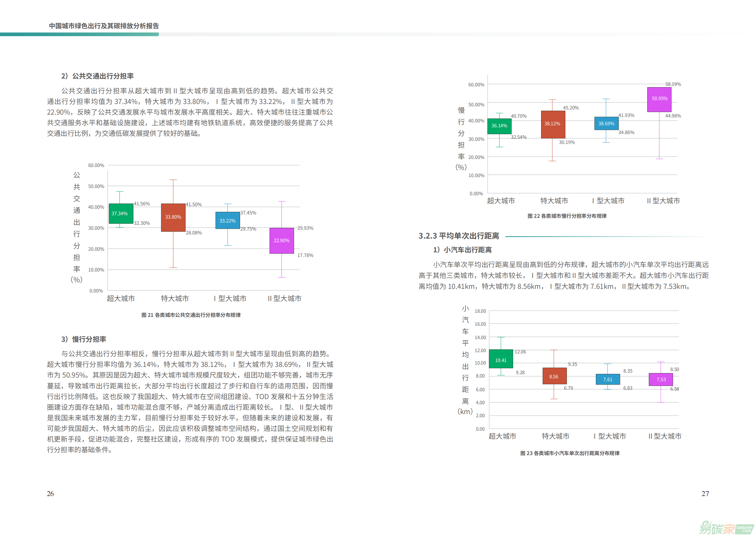Click y-axis tick 0.00% in figure 22
Image resolution: width=756 pixels, height=537 pixels.
point(476,194)
